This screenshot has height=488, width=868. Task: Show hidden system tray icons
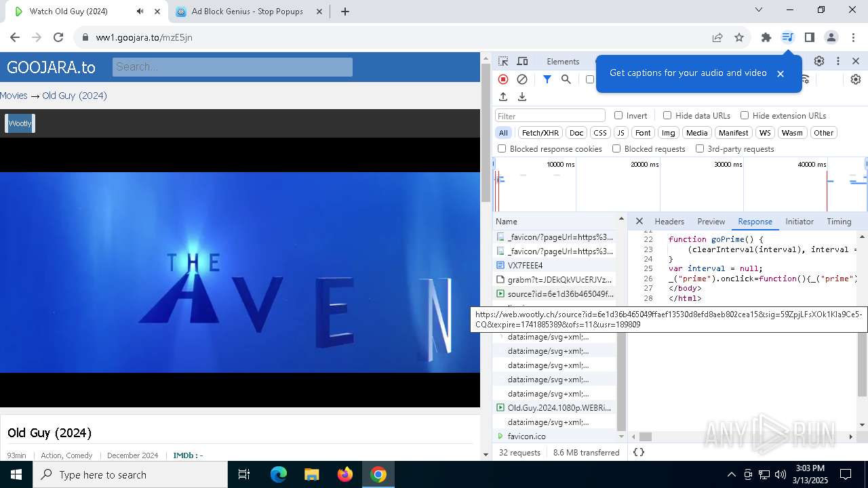[731, 474]
